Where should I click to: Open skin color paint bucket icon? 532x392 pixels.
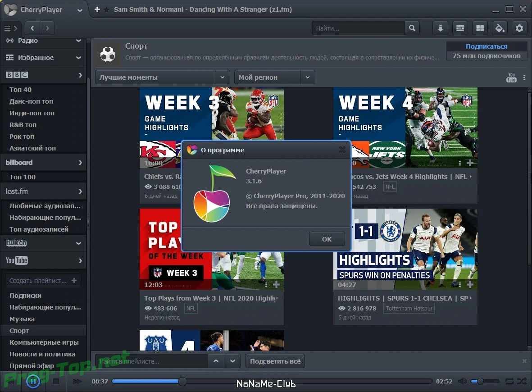click(x=500, y=28)
